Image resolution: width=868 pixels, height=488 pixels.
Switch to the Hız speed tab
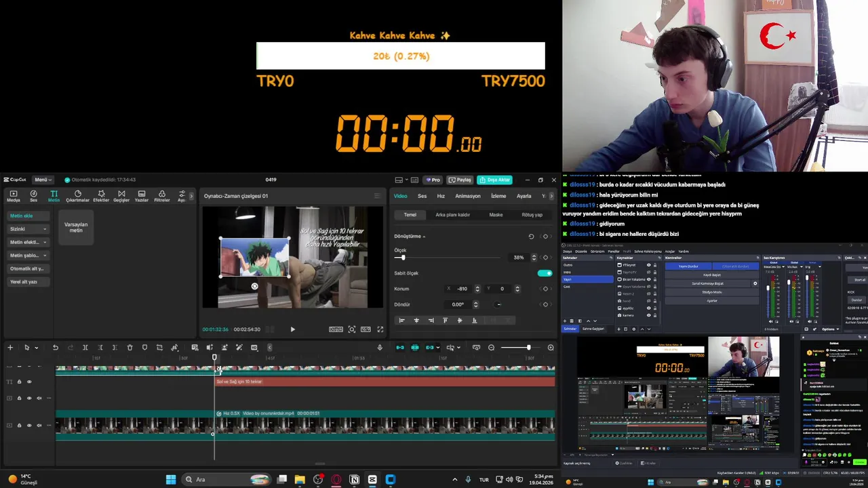pyautogui.click(x=441, y=196)
